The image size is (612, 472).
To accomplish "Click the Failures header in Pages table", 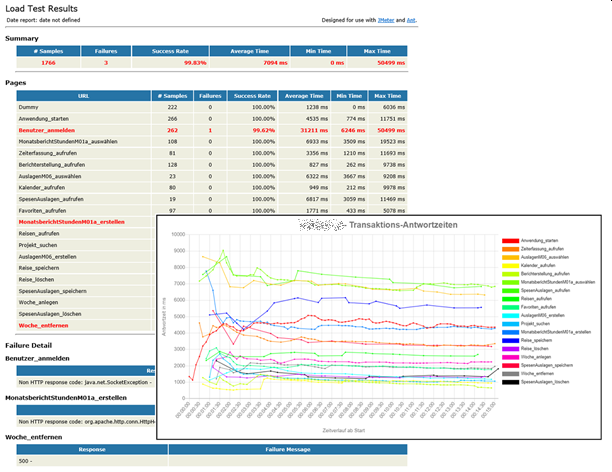I will pyautogui.click(x=210, y=96).
